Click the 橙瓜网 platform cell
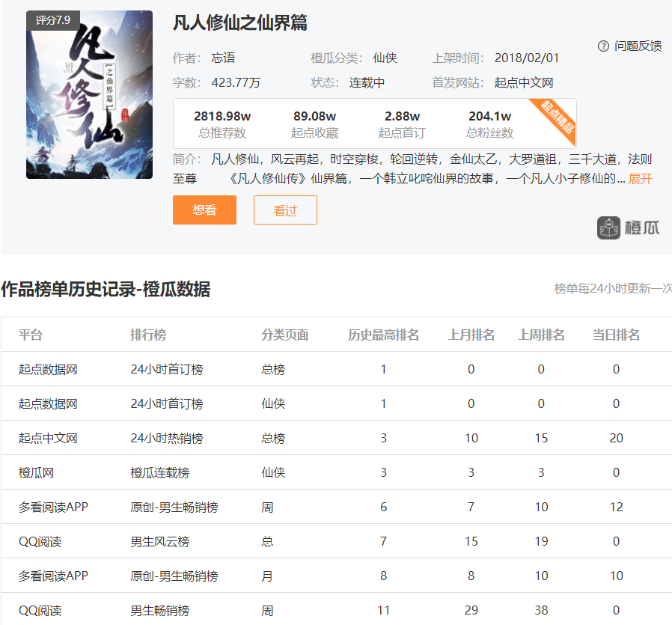This screenshot has height=625, width=672. tap(36, 472)
